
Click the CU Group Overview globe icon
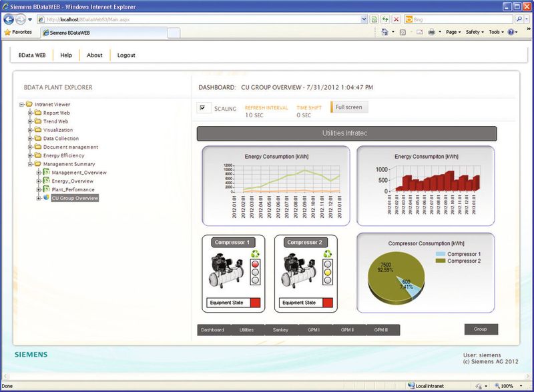[x=47, y=197]
